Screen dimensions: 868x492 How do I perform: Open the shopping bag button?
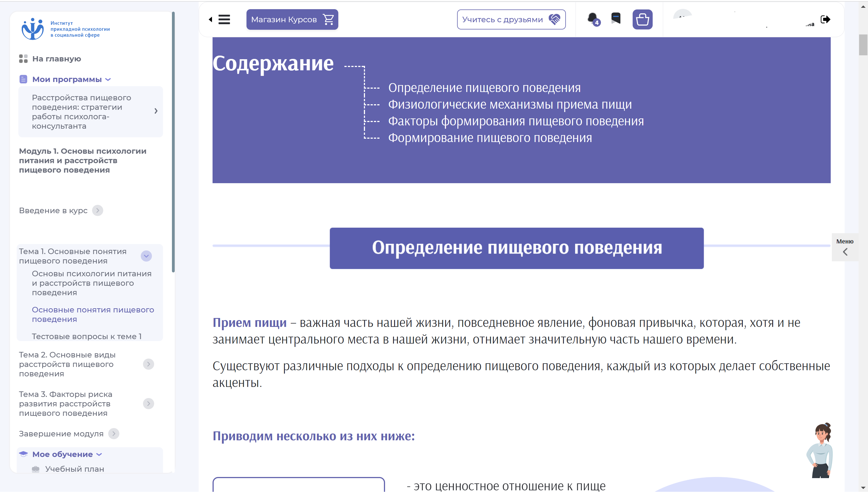[x=642, y=20]
